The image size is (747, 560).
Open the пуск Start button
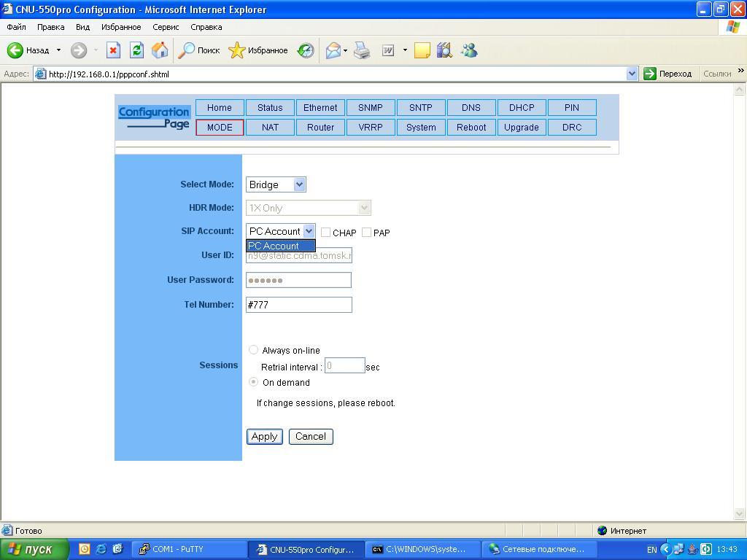click(34, 550)
